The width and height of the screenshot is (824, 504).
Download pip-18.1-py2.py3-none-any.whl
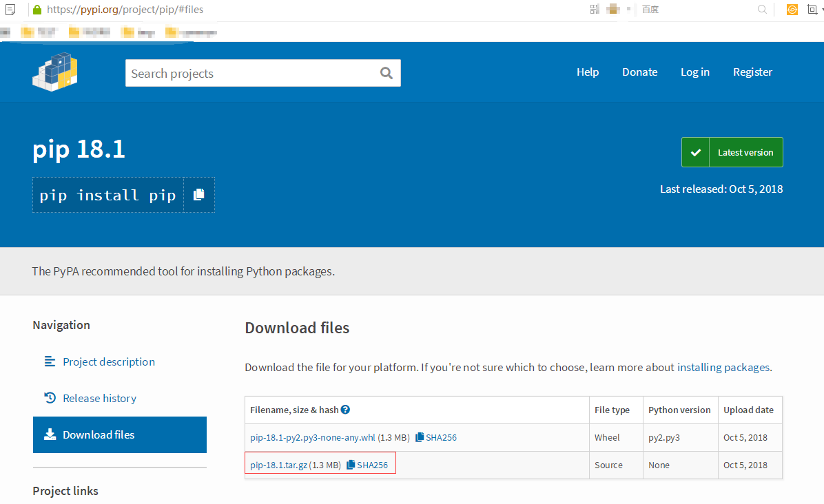point(313,437)
